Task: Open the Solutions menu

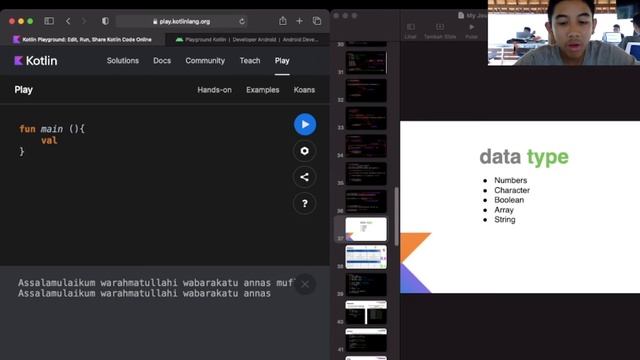Action: click(123, 61)
